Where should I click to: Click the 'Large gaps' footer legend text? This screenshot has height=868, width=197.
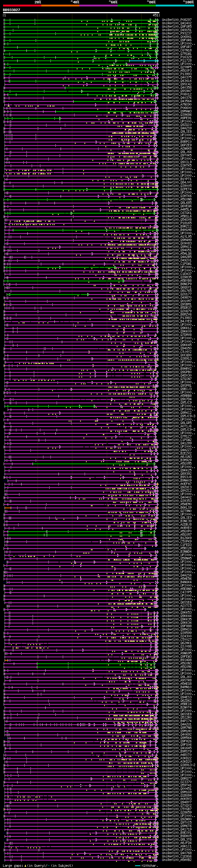13,866
